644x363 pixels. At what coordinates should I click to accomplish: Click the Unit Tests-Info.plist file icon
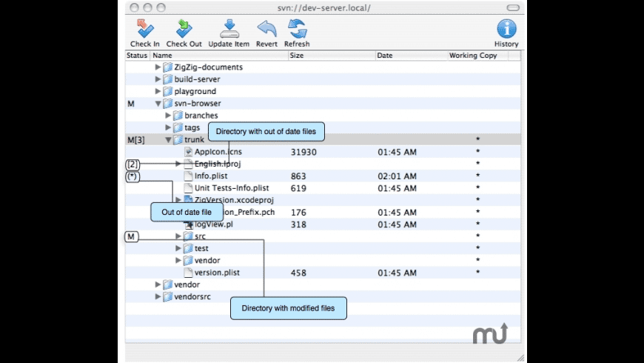pyautogui.click(x=188, y=188)
